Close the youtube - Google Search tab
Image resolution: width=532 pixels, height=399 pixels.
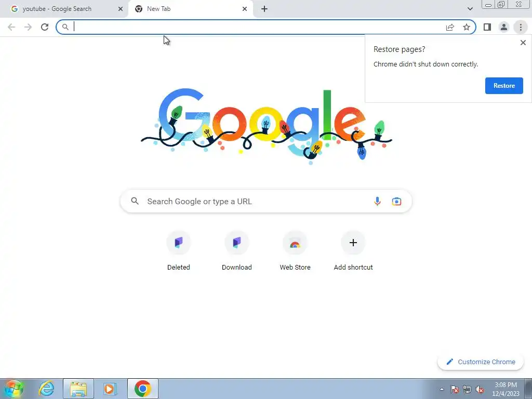coord(120,9)
